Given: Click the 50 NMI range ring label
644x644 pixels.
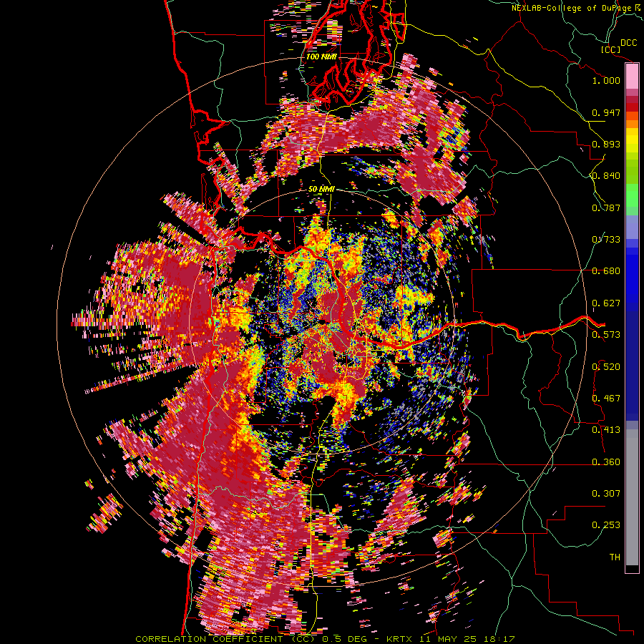Looking at the screenshot, I should click(321, 190).
